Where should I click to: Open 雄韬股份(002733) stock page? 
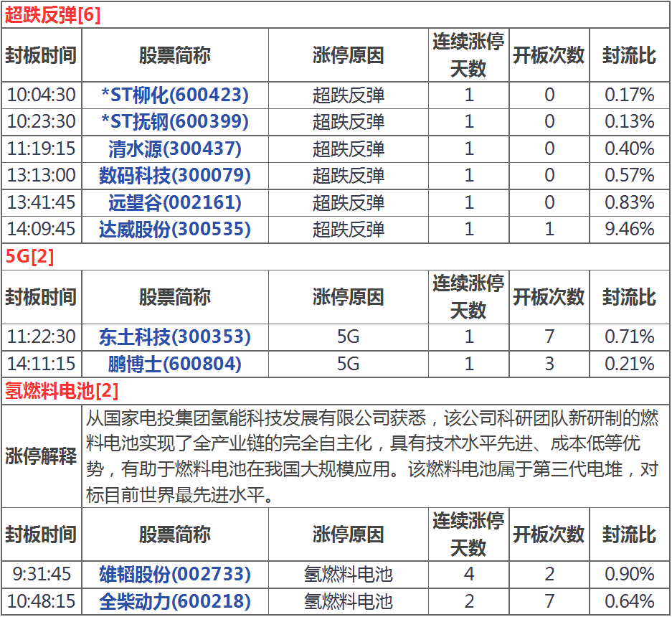coord(174,574)
